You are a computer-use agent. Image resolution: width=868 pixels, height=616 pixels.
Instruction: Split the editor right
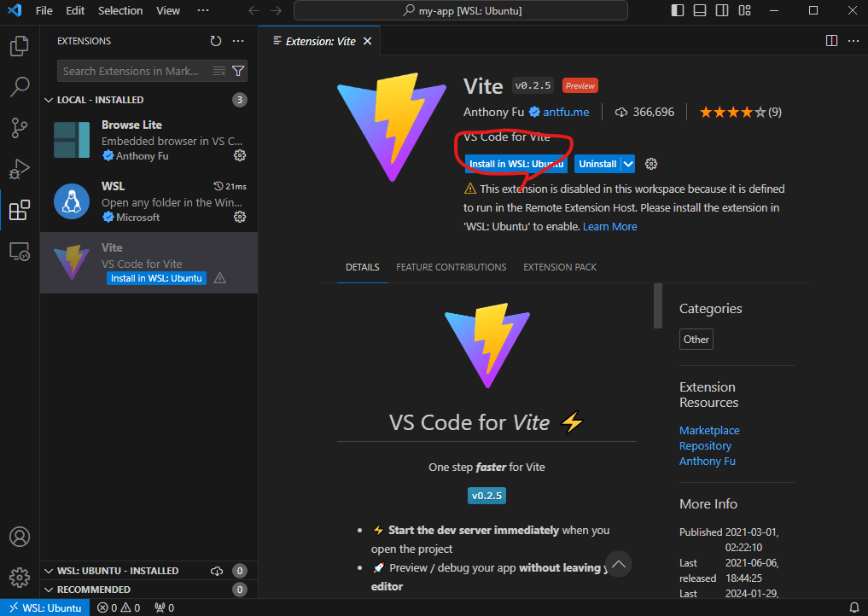coord(831,41)
